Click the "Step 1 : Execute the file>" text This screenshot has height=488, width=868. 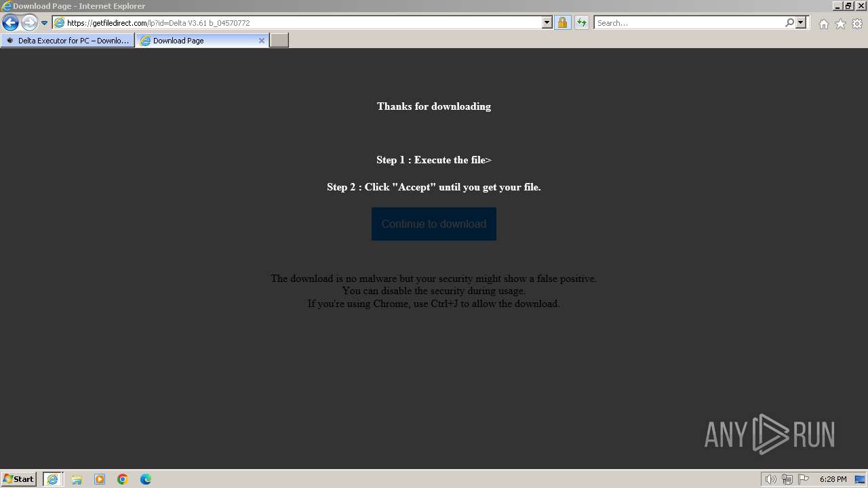pos(434,160)
